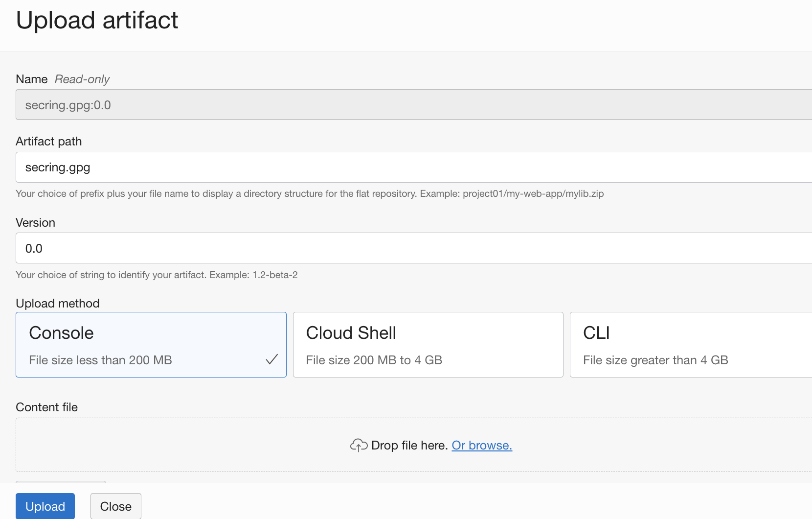Screen dimensions: 812x519
Task: Click the 'Drop file here.' text
Action: [x=409, y=445]
